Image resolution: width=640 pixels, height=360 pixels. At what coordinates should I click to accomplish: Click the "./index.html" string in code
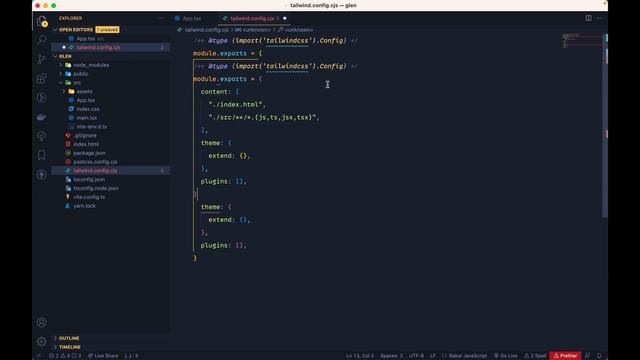[235, 104]
